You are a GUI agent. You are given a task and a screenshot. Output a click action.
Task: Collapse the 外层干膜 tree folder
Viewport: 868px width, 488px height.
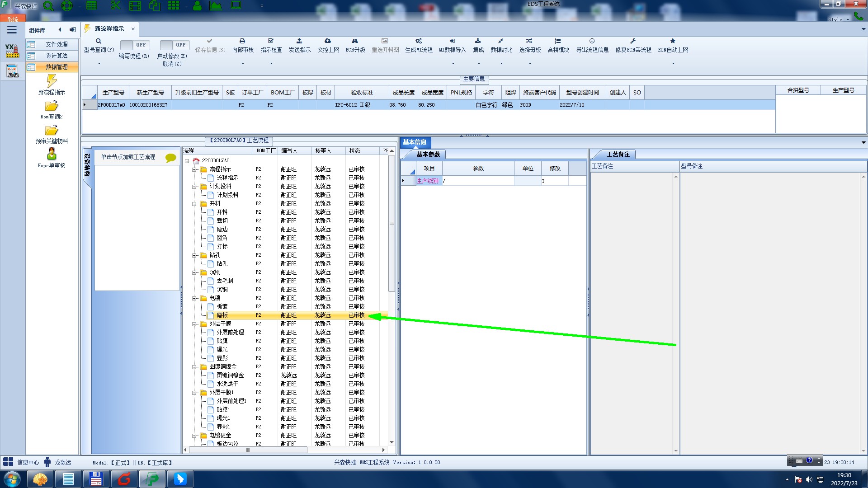tap(194, 324)
